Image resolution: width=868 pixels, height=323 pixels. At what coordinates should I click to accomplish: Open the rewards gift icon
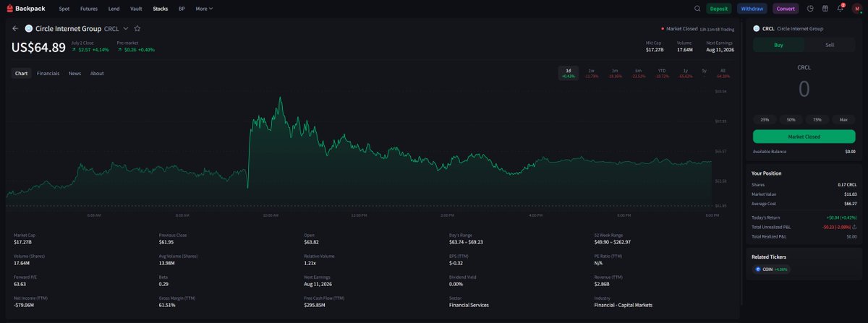click(825, 9)
